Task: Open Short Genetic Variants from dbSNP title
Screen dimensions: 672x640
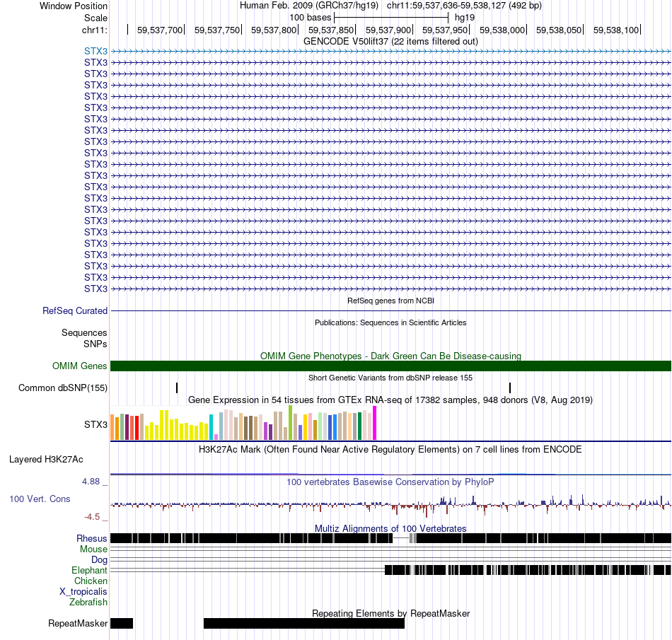Action: coord(390,378)
